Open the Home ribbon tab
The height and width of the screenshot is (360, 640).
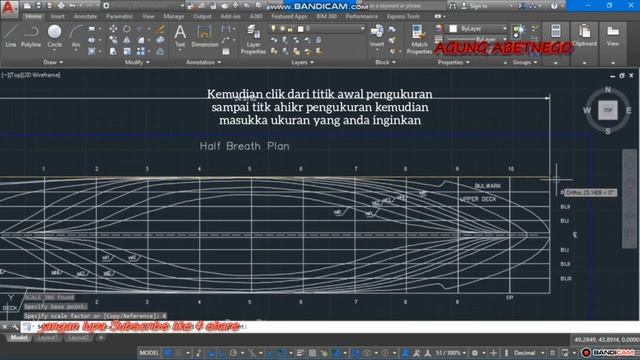(x=33, y=16)
